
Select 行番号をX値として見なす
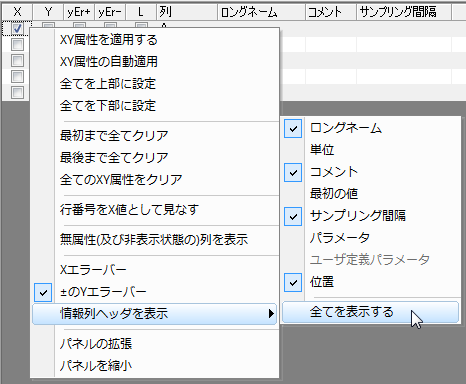pos(155,210)
